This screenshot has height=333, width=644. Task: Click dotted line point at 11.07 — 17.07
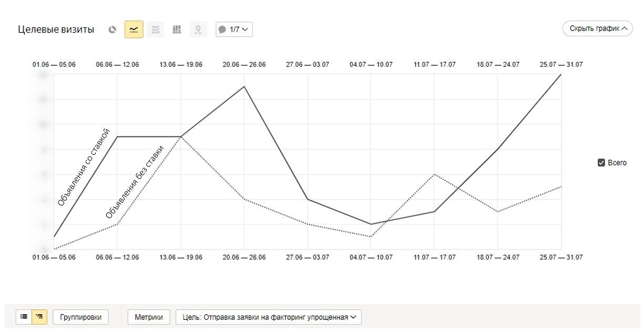click(x=434, y=174)
